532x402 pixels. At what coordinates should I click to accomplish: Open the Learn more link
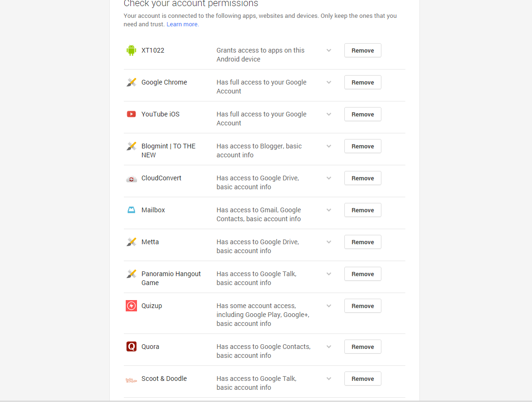click(x=182, y=24)
